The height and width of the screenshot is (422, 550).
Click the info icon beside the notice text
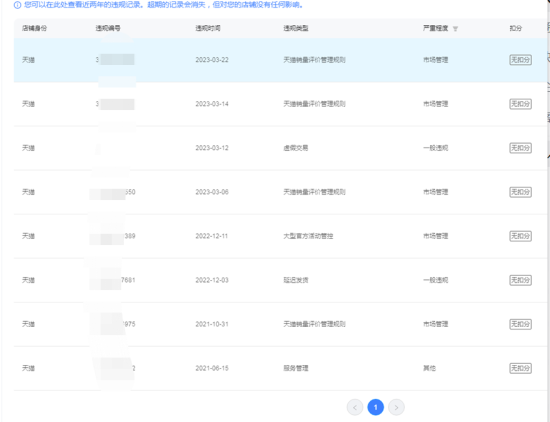[17, 5]
